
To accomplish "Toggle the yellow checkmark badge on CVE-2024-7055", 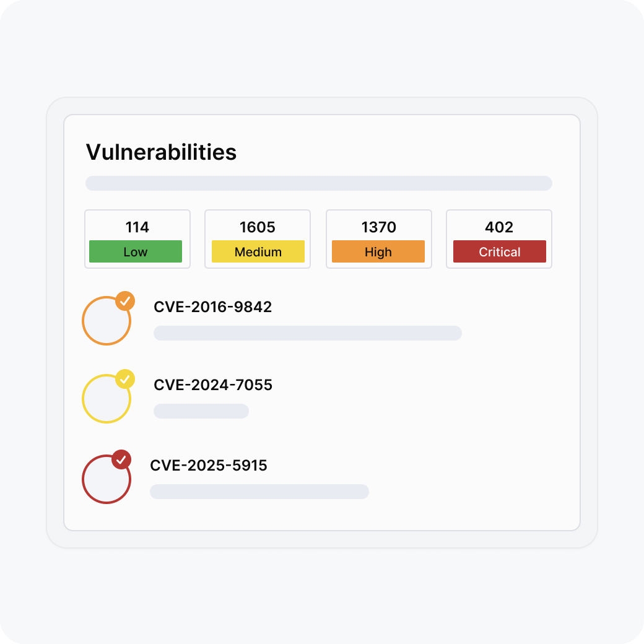I will pos(125,379).
